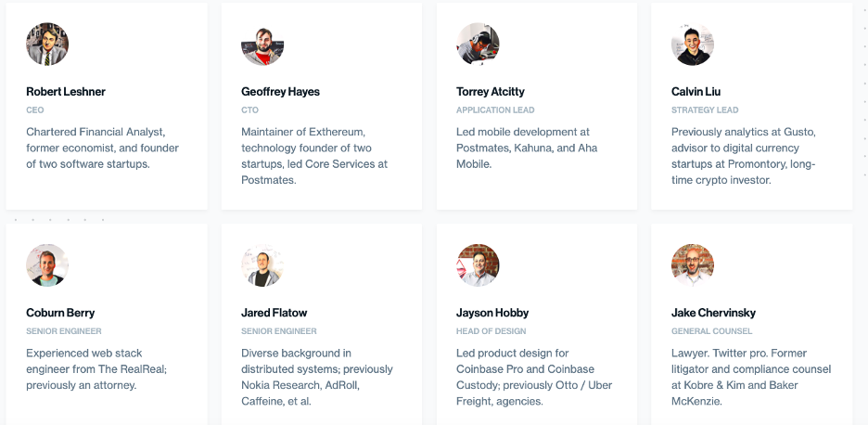Click the Jayson Hobby name
This screenshot has width=868, height=425.
pyautogui.click(x=492, y=313)
